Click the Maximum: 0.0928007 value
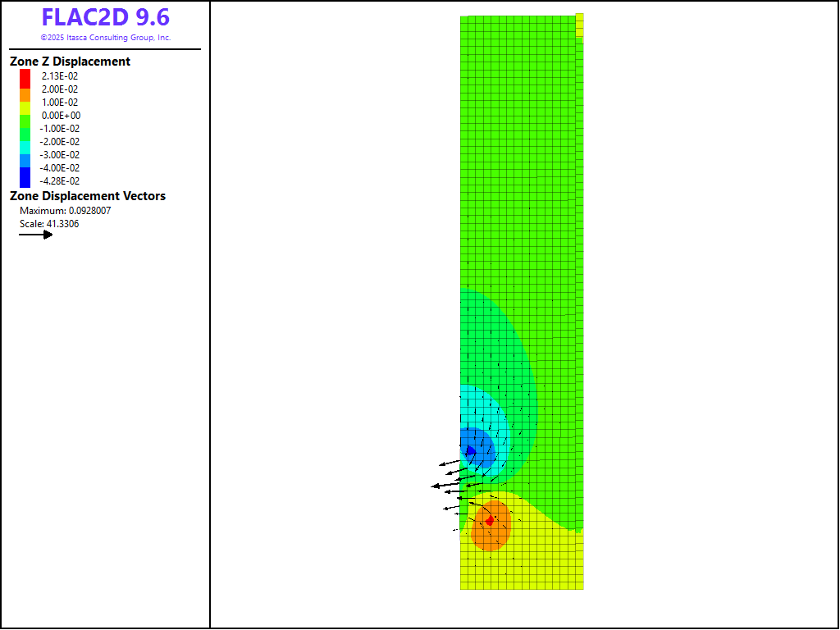This screenshot has height=630, width=840. point(65,211)
